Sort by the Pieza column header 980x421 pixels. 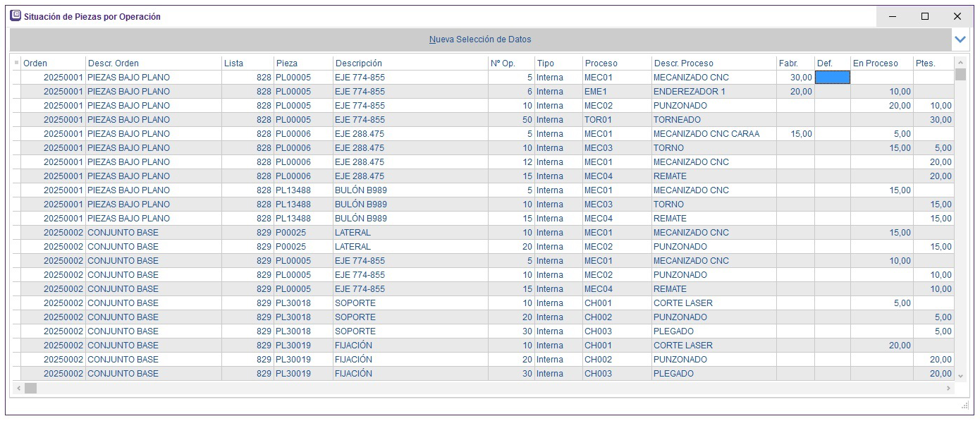pyautogui.click(x=303, y=63)
